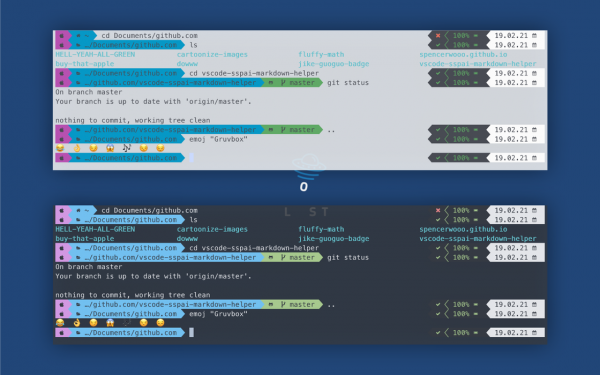This screenshot has height=375, width=600.
Task: Click the home icon in dark terminal's first prompt
Action: [x=78, y=210]
